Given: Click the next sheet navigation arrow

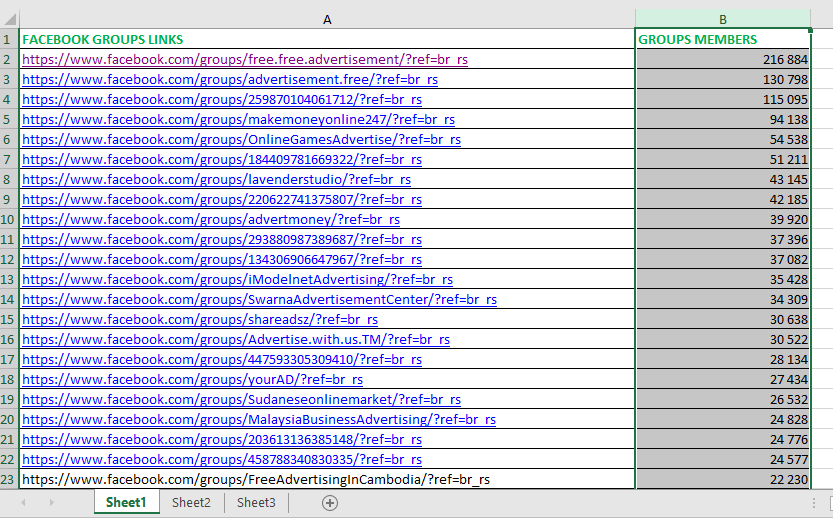Looking at the screenshot, I should click(52, 503).
